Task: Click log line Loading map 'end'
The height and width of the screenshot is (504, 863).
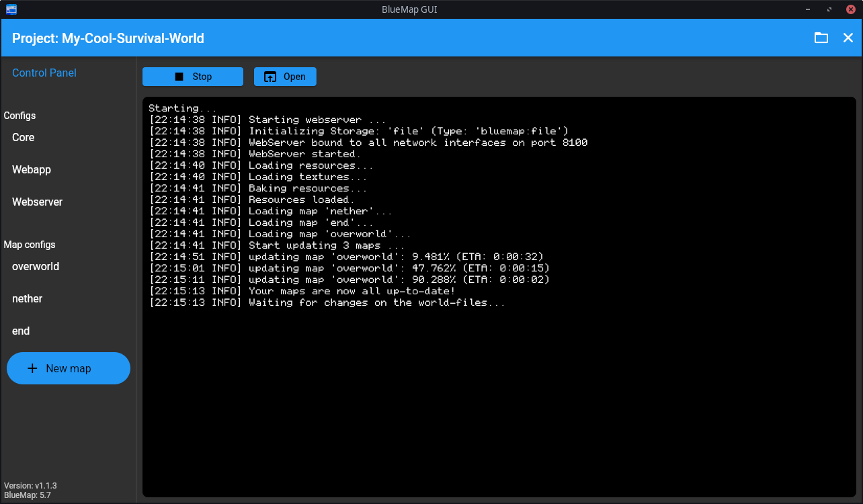Action: [261, 222]
